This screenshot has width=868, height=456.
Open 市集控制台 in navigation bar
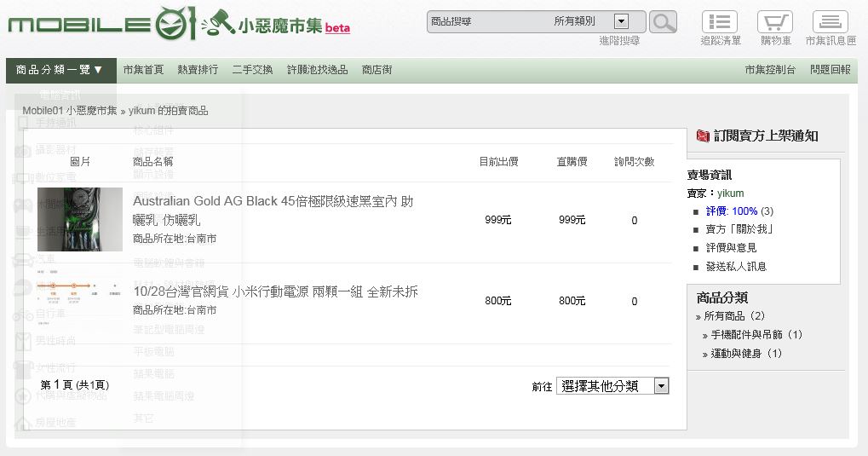pos(770,70)
